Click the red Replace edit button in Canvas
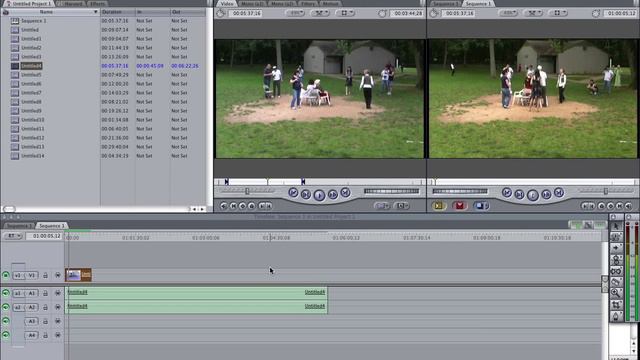Viewport: 640px width, 360px height. (x=460, y=206)
